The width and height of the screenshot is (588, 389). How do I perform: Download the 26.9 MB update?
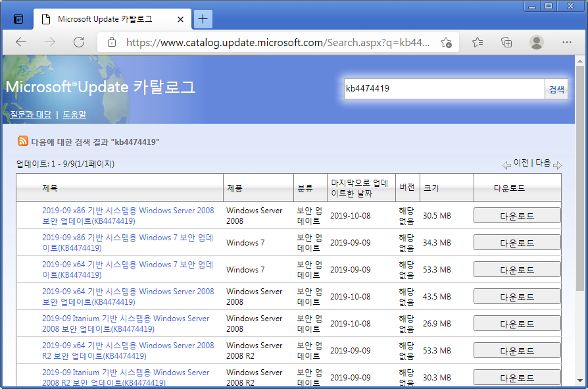[x=517, y=324]
